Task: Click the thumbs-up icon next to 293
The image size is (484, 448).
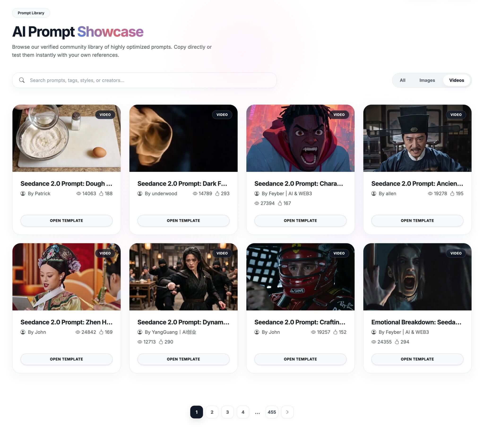Action: click(217, 193)
